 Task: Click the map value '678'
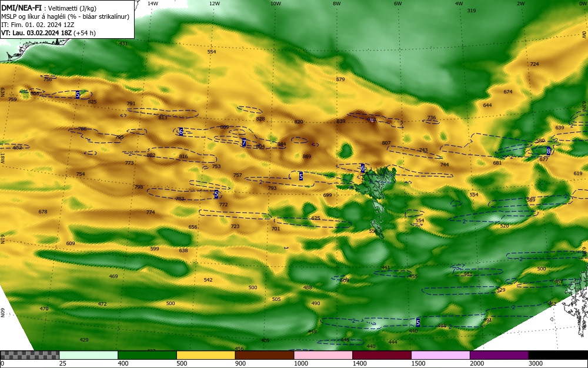point(43,212)
